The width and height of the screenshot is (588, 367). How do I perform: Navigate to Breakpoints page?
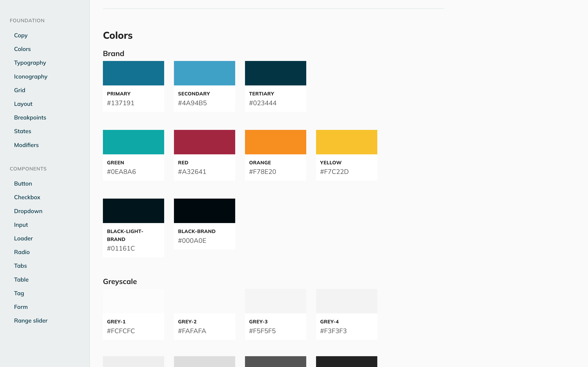[x=30, y=118]
